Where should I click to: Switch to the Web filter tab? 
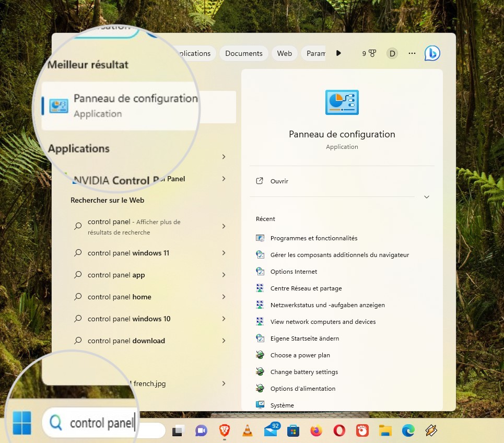pos(285,53)
